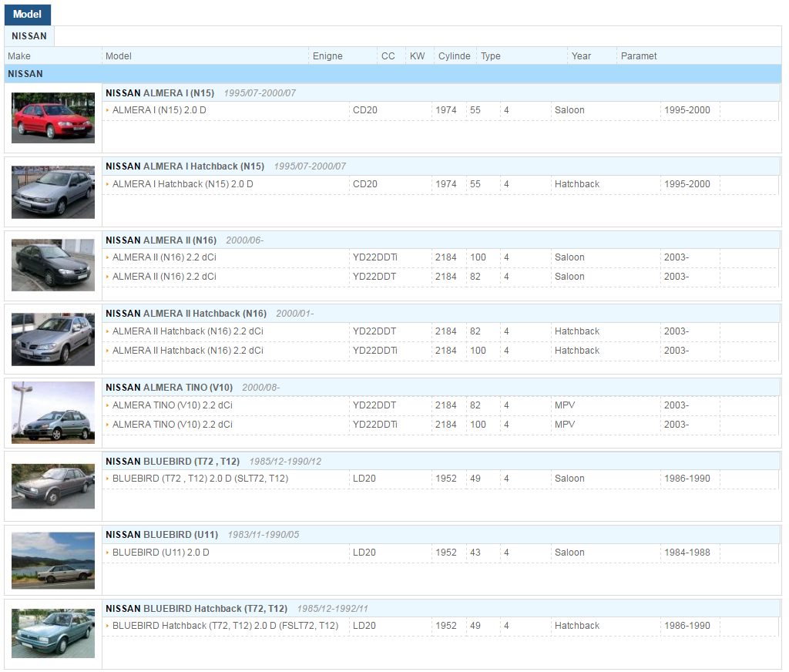Click the 1974 CC value for ALMERA I Hatchback
789x672 pixels.
coord(446,184)
